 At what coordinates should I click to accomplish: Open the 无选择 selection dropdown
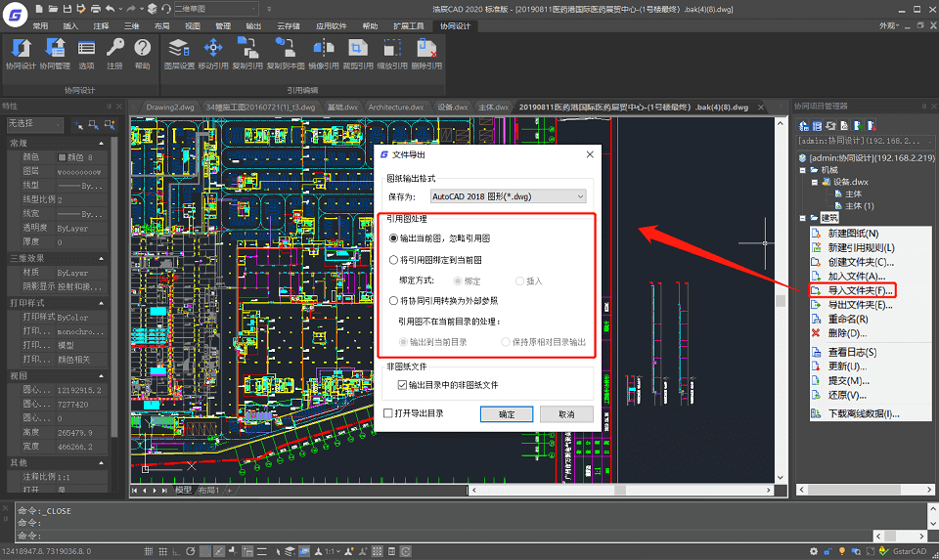(35, 124)
